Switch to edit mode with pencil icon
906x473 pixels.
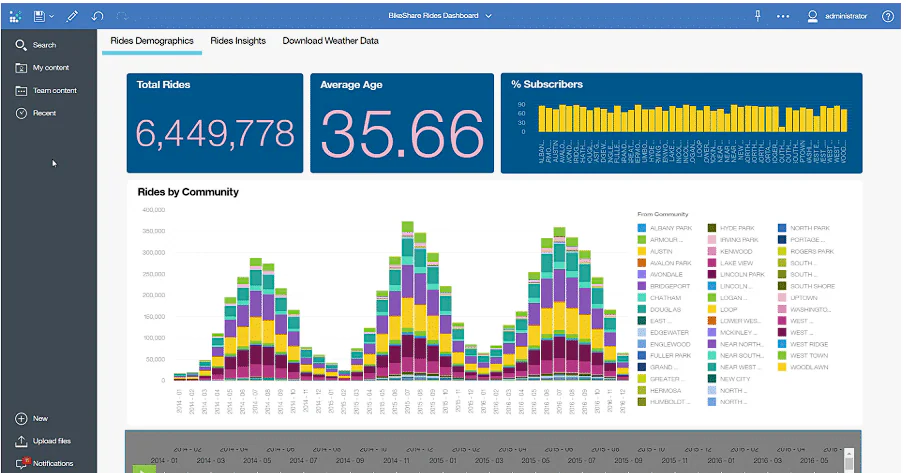click(72, 16)
